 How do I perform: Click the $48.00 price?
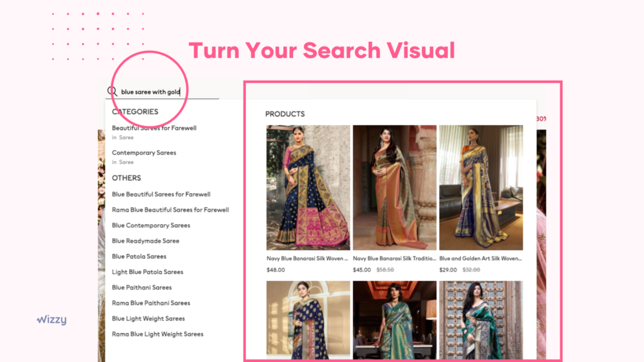[275, 270]
